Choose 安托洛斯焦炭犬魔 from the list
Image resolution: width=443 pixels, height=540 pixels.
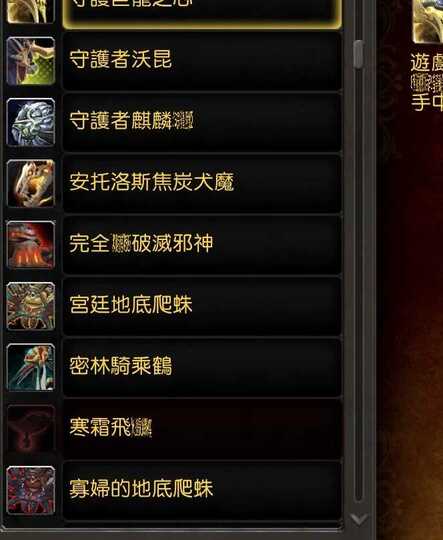tap(202, 183)
